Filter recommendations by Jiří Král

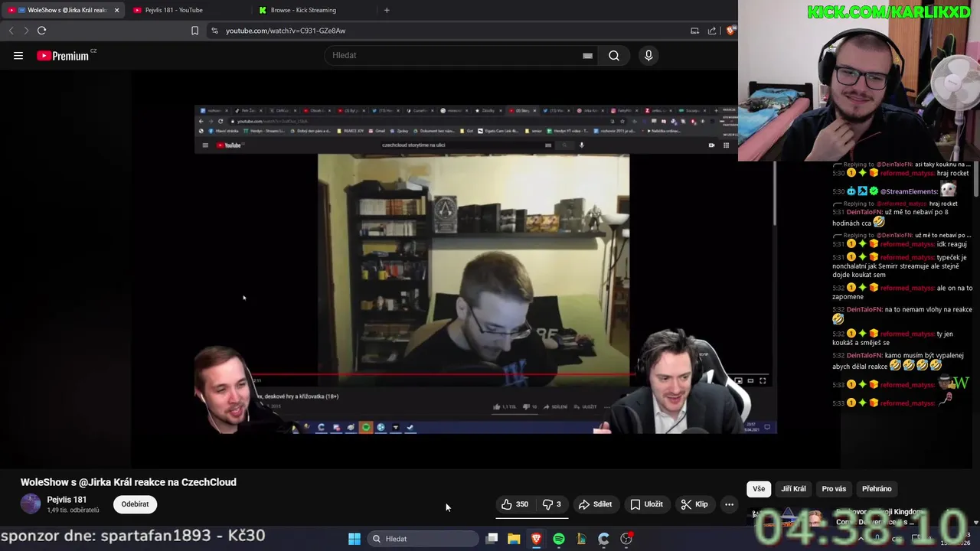point(793,489)
